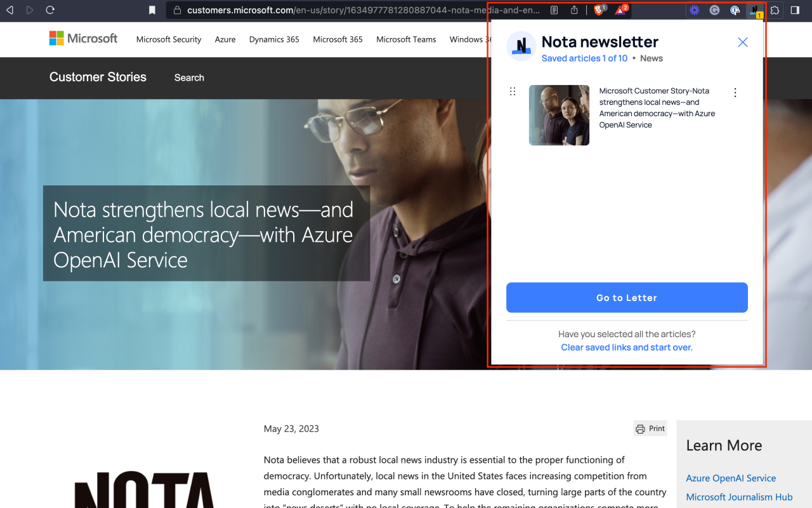This screenshot has height=508, width=812.
Task: Click Saved articles 1 of 10
Action: coord(584,58)
